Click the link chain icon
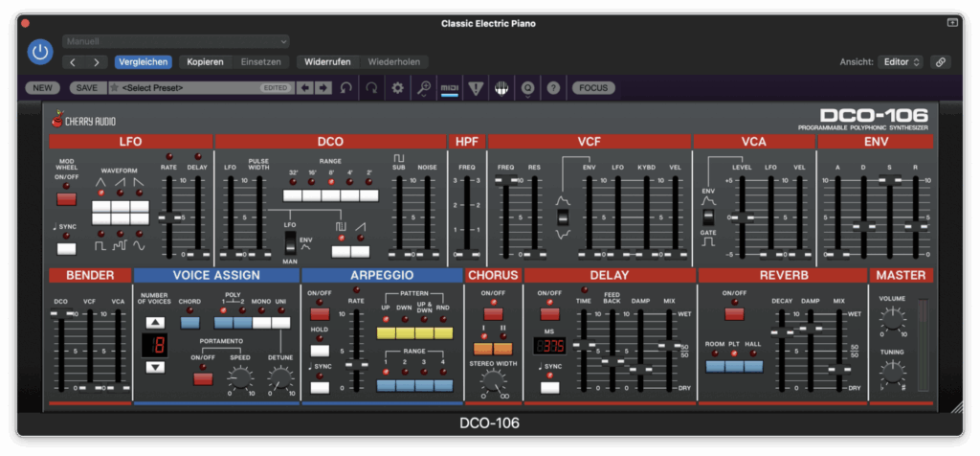 940,62
